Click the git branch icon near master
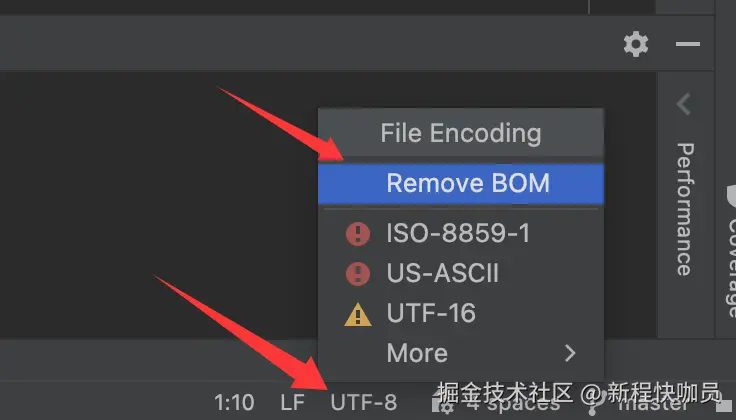 click(x=593, y=405)
